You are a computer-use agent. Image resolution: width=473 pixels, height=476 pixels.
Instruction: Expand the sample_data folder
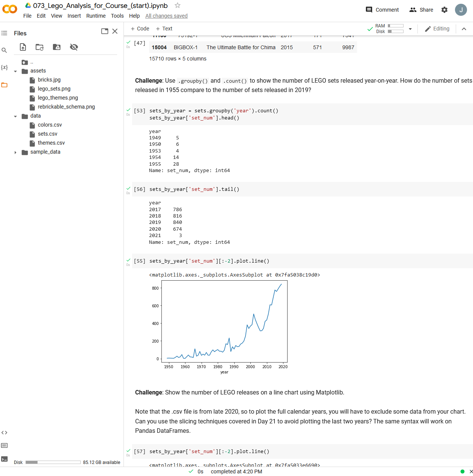click(x=15, y=152)
